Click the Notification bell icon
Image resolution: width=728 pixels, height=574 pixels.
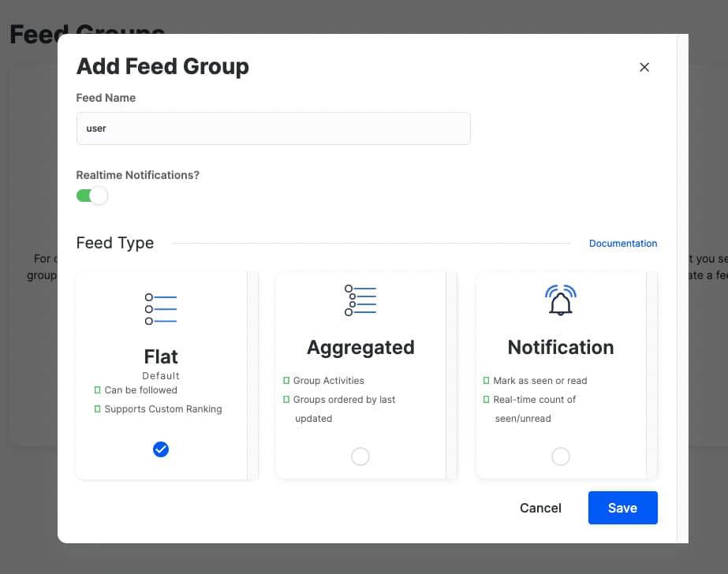[x=560, y=300]
